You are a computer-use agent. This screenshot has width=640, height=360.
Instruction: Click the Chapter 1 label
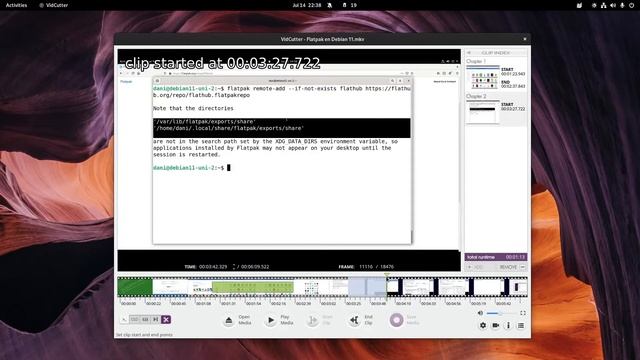[x=476, y=61]
